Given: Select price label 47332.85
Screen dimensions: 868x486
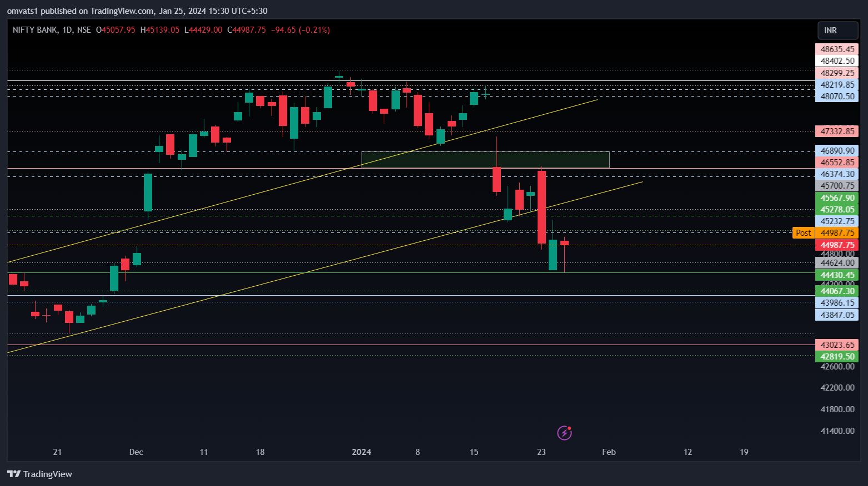Looking at the screenshot, I should pos(837,131).
